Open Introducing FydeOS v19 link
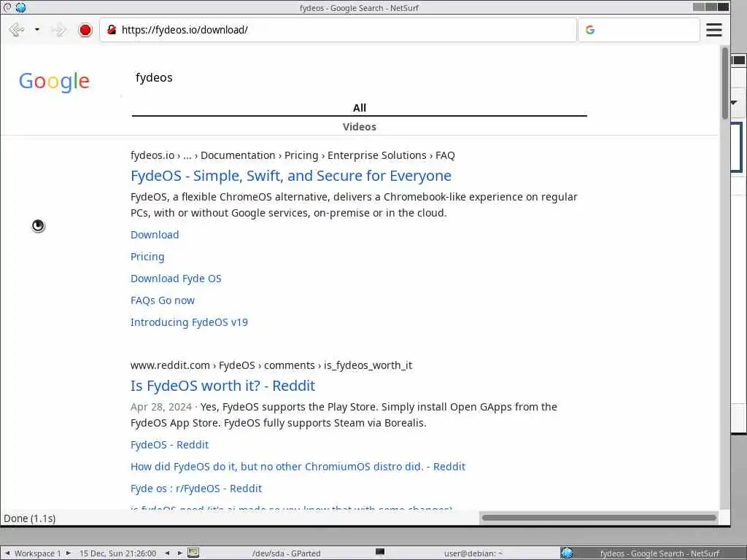The image size is (747, 560). (189, 322)
